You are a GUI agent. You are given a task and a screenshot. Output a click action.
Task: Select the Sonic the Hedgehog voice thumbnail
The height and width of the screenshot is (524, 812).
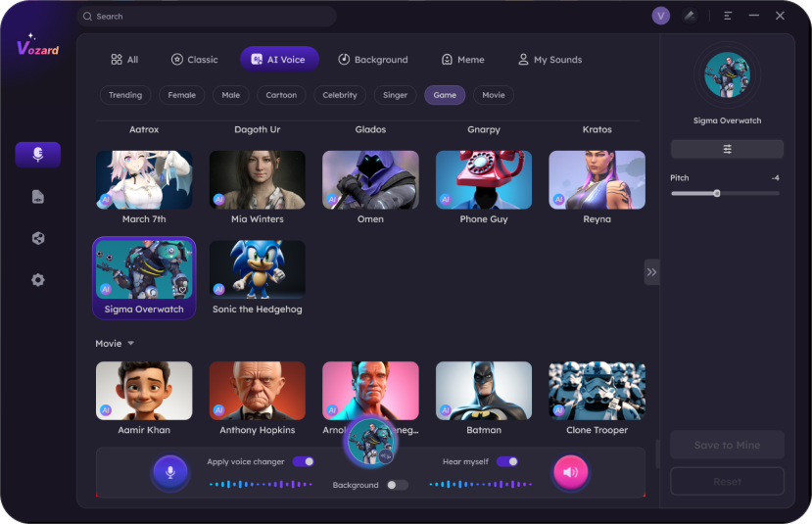[258, 269]
